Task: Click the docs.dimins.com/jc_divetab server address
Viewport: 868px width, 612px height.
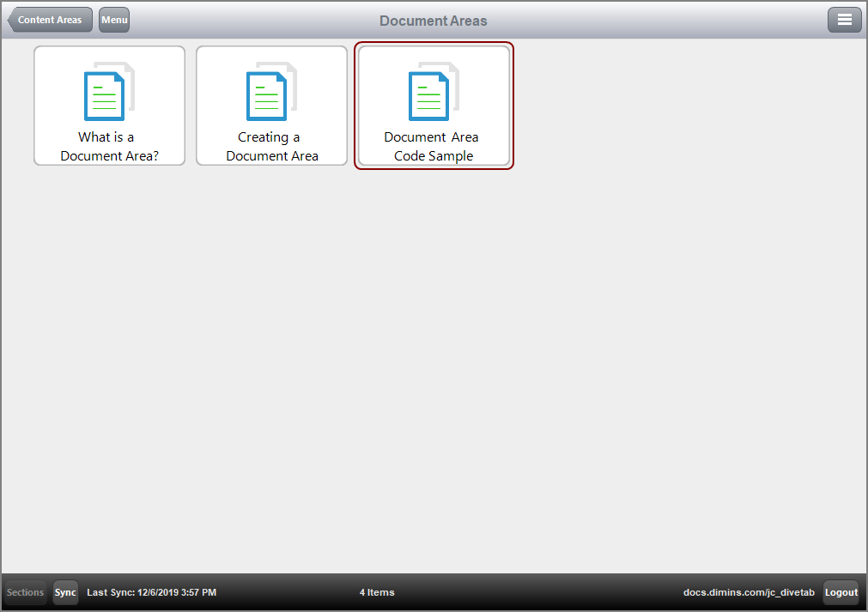Action: tap(749, 592)
